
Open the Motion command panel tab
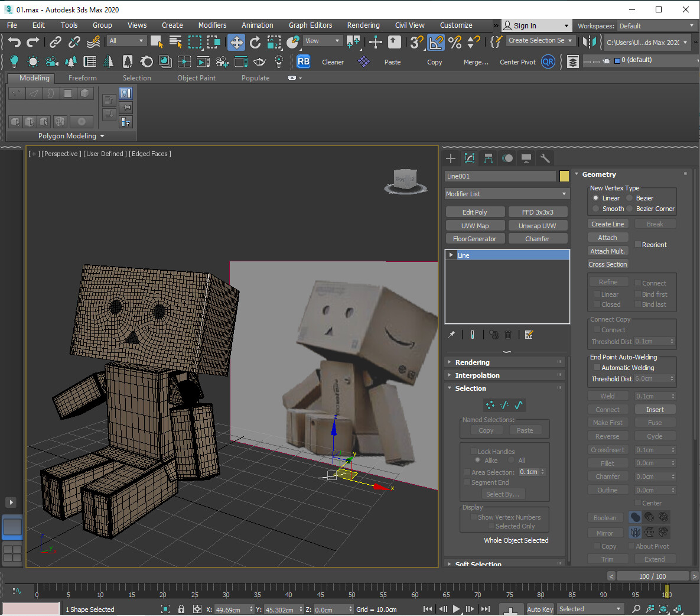(507, 158)
